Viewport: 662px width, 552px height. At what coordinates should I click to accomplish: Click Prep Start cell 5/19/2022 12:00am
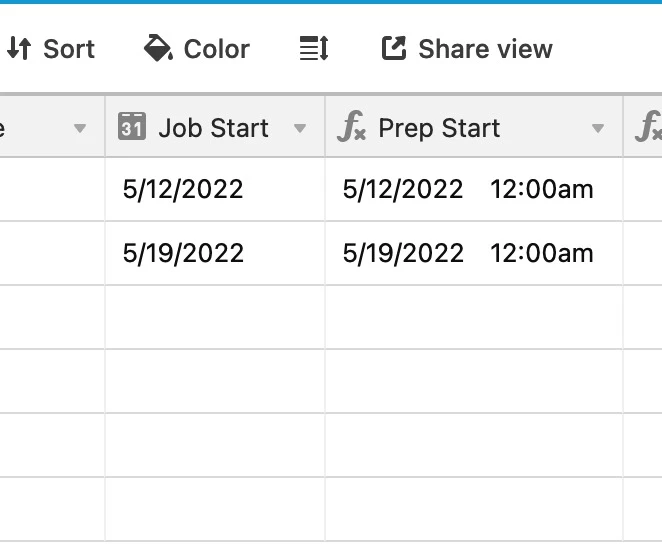pyautogui.click(x=473, y=253)
